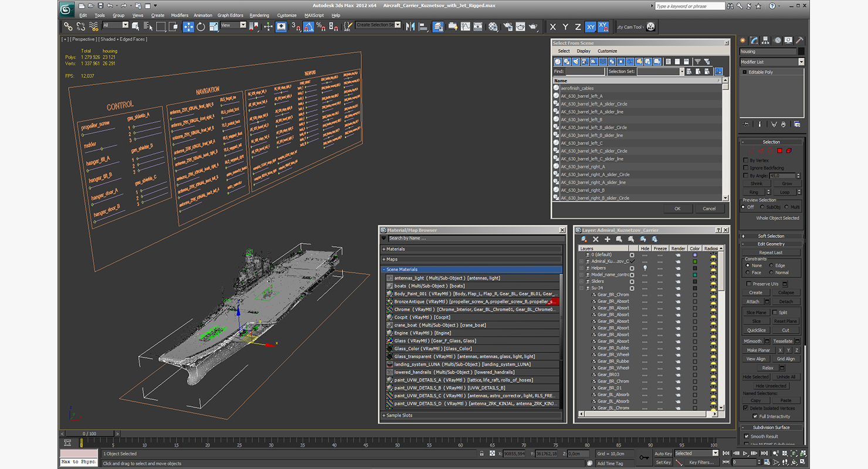Click Go to Start playback button
Viewport: 868px width, 469px height.
coord(726,453)
